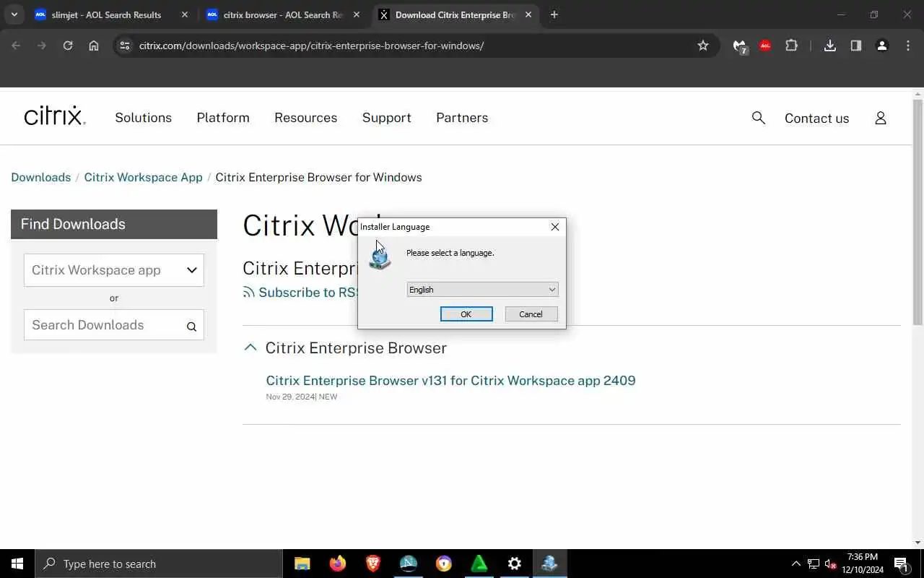This screenshot has width=924, height=578.
Task: Close the Installer Language dialog
Action: [x=554, y=227]
